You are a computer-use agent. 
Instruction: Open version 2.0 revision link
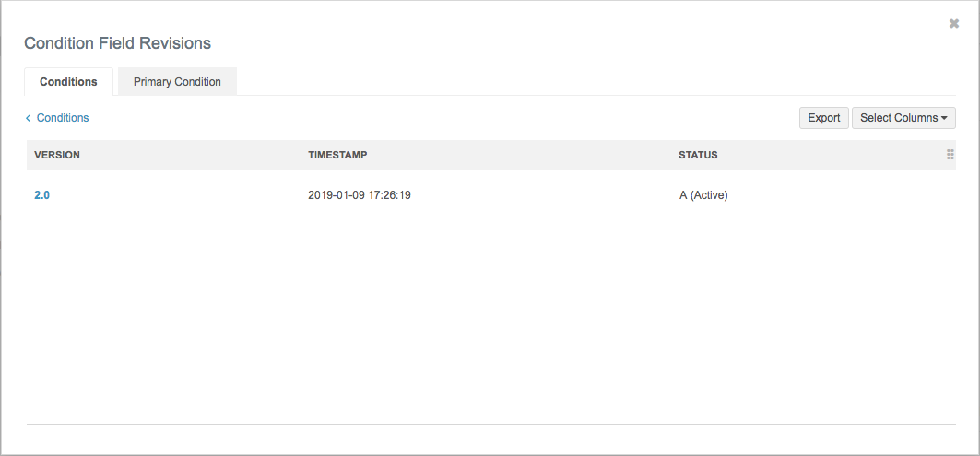pyautogui.click(x=41, y=195)
